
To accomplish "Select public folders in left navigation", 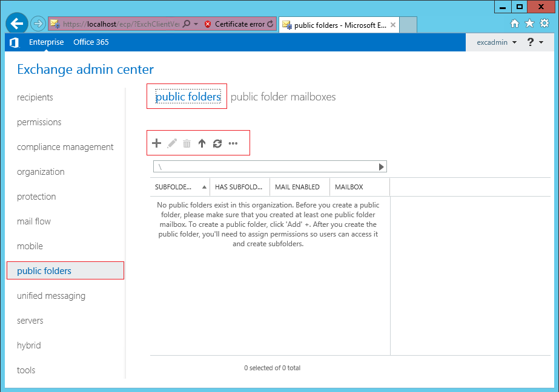I will point(65,270).
